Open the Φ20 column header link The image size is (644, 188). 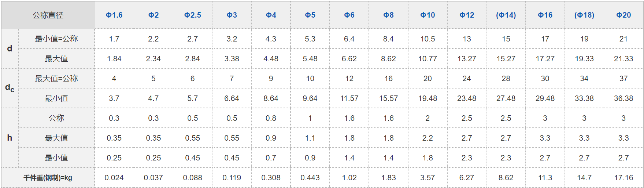click(623, 15)
